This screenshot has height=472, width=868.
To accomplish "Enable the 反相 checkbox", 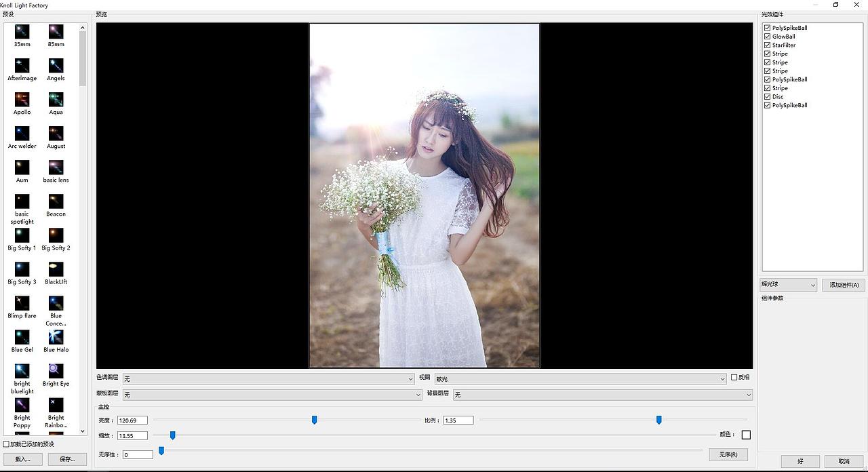I will coord(734,378).
